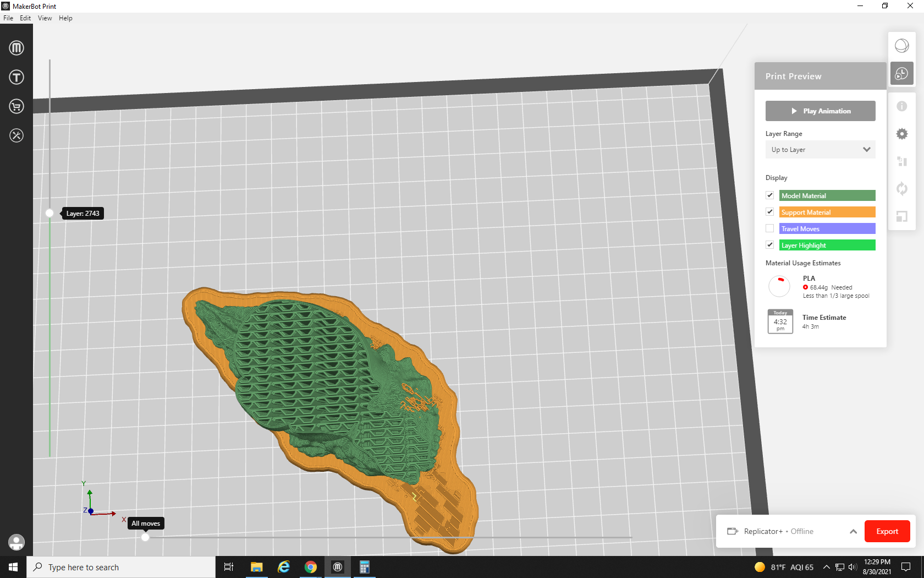Open the store cart icon in sidebar
This screenshot has height=578, width=924.
[x=16, y=106]
